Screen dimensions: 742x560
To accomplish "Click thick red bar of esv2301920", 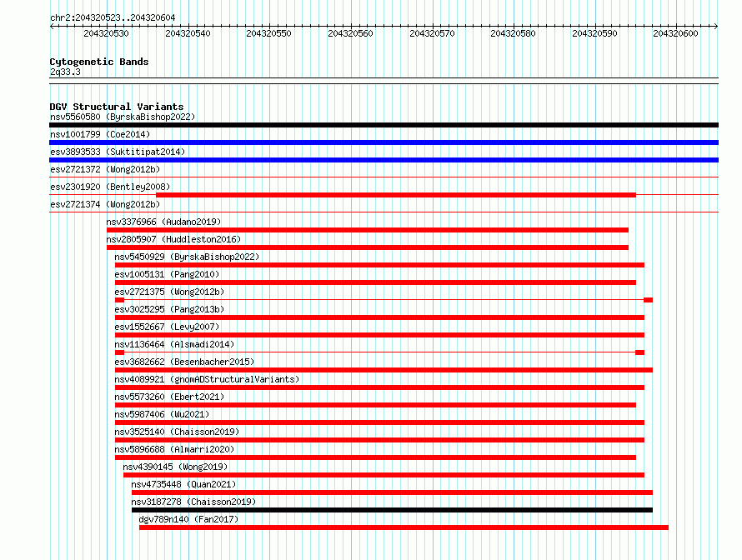I will tap(396, 195).
